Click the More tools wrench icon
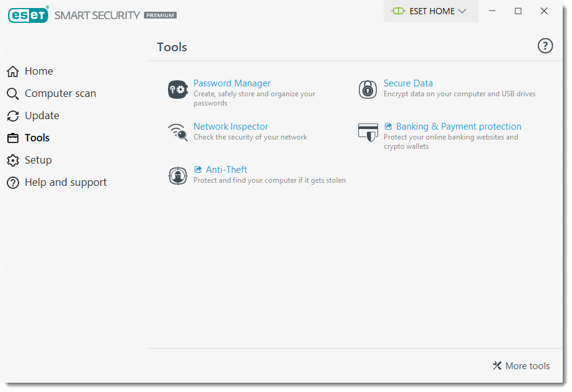The width and height of the screenshot is (572, 392). (x=497, y=365)
